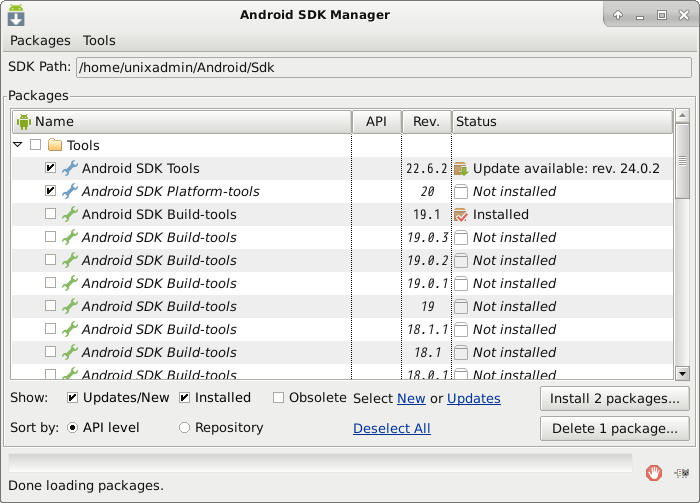Click the scrollbar down arrow in the packages list
Image resolution: width=700 pixels, height=503 pixels.
(x=682, y=373)
